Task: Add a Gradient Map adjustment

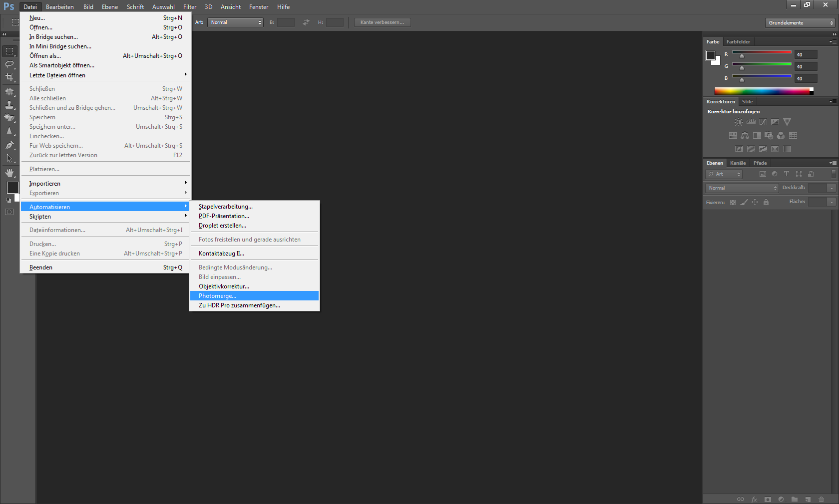Action: (x=787, y=149)
